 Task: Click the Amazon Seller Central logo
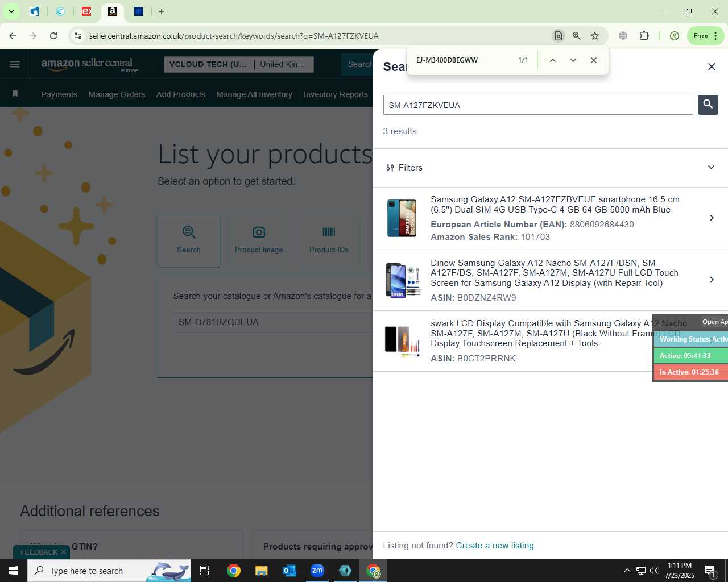pyautogui.click(x=89, y=64)
